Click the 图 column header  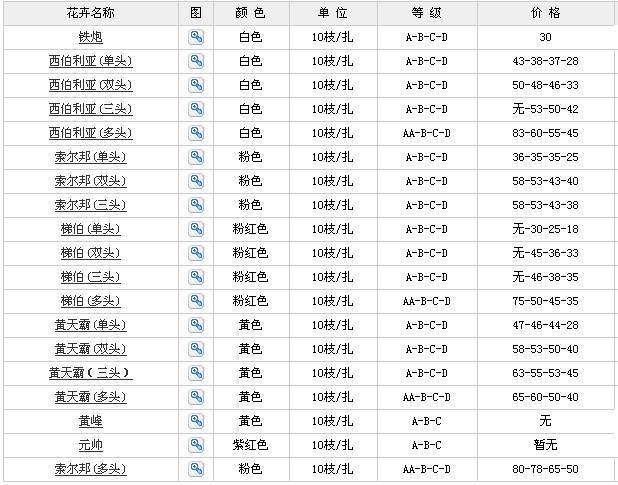tap(196, 13)
